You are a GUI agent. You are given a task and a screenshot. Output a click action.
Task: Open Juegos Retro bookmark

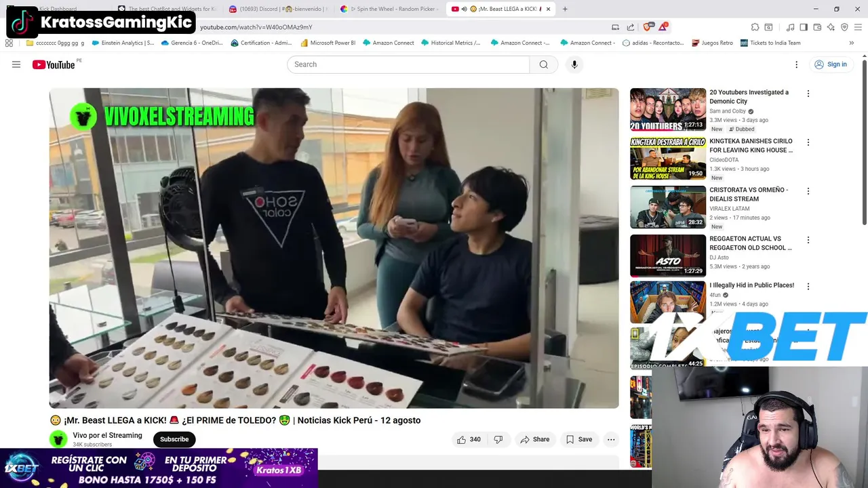point(712,43)
